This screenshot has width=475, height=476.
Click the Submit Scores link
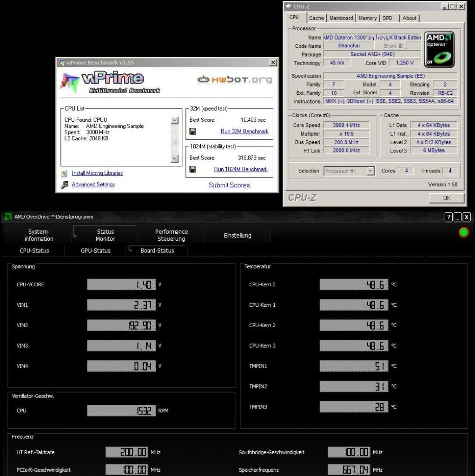[x=229, y=185]
